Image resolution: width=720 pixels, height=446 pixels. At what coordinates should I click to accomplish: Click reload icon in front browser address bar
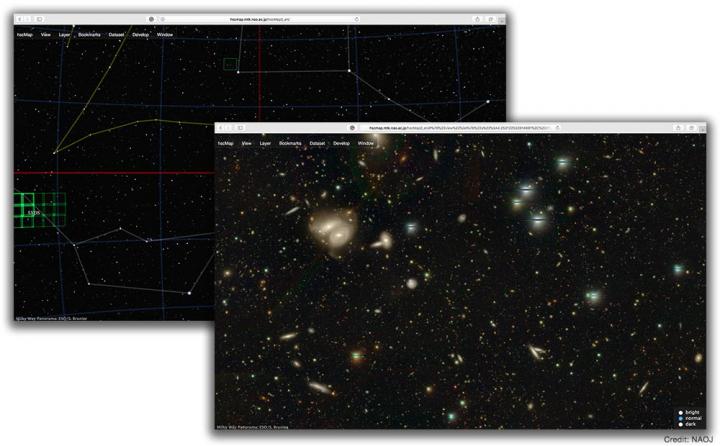(557, 128)
